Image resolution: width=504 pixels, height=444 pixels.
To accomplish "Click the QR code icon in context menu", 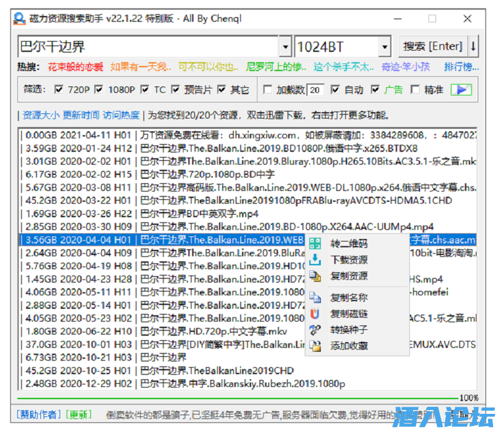I will (x=314, y=243).
